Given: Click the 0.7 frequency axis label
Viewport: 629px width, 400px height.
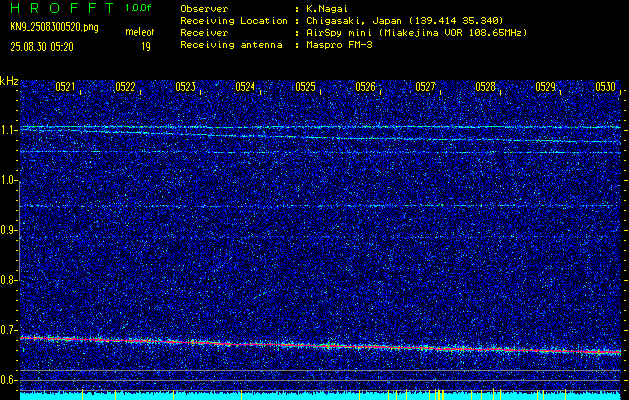Looking at the screenshot, I should [8, 330].
